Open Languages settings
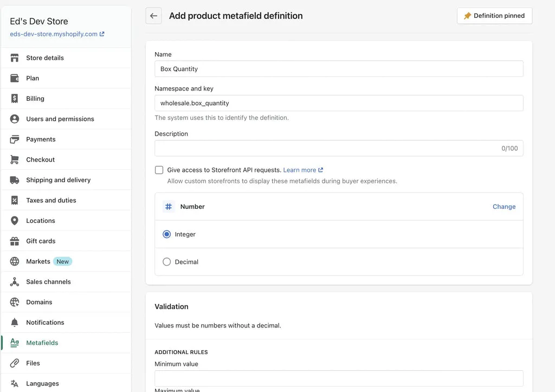Screen dimensions: 555x392 pyautogui.click(x=66, y=383)
